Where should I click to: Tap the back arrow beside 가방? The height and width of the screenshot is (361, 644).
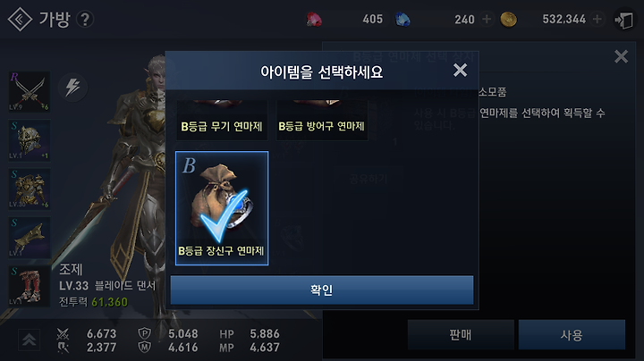(x=20, y=20)
